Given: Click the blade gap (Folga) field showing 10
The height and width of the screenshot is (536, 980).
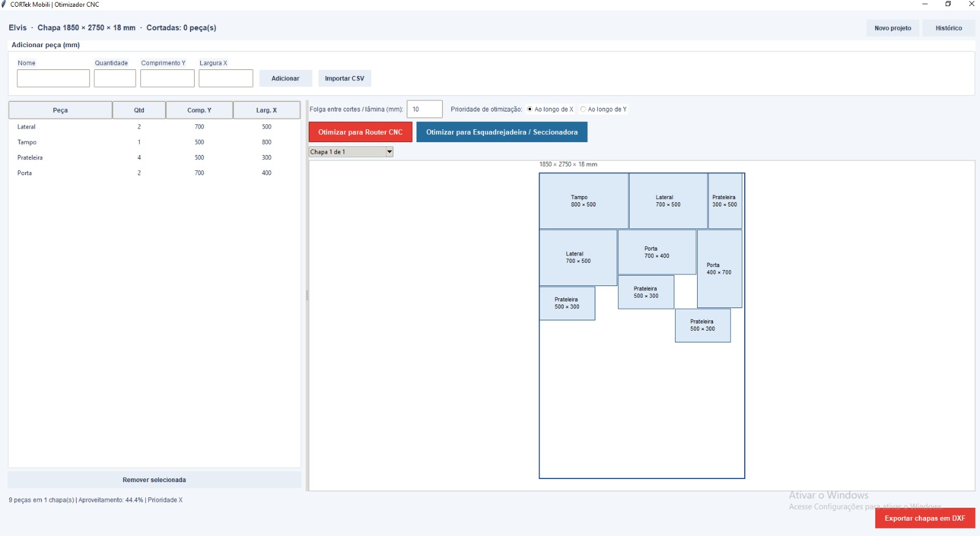Looking at the screenshot, I should [424, 109].
